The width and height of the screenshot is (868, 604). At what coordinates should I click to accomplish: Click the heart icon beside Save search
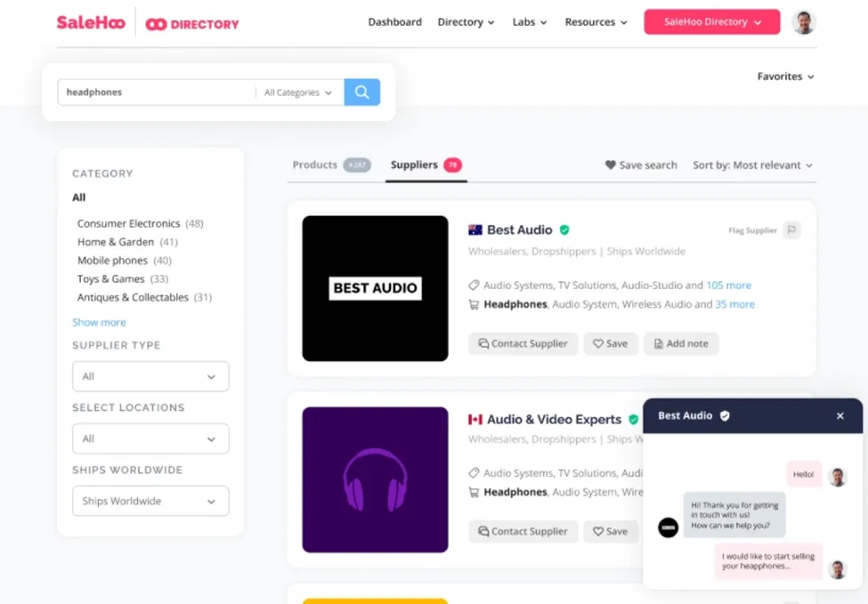click(610, 165)
